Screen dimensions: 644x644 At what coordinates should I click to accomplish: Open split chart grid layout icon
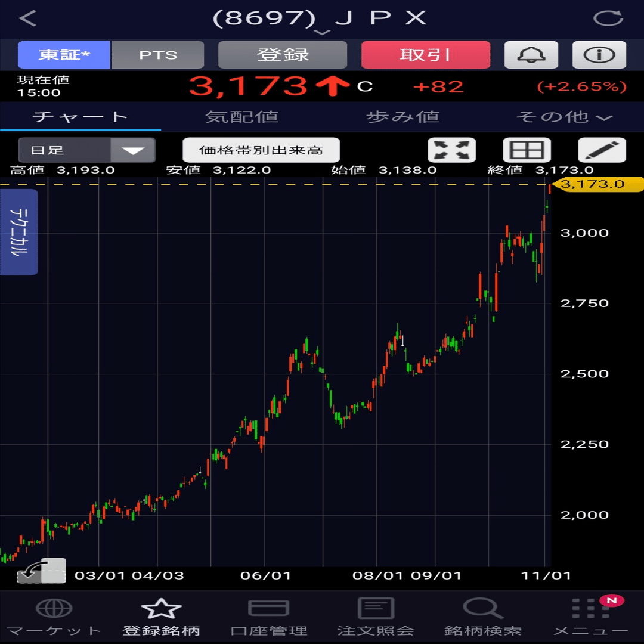(527, 150)
